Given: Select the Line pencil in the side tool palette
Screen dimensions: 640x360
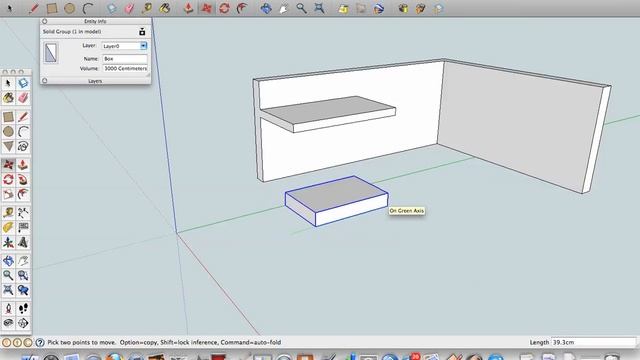Looking at the screenshot, I should tap(23, 117).
